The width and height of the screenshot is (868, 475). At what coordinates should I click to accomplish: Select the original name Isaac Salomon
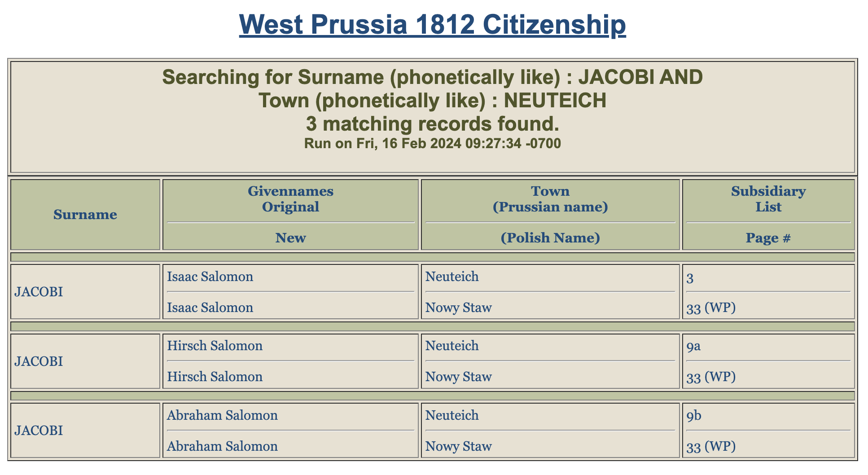(210, 277)
